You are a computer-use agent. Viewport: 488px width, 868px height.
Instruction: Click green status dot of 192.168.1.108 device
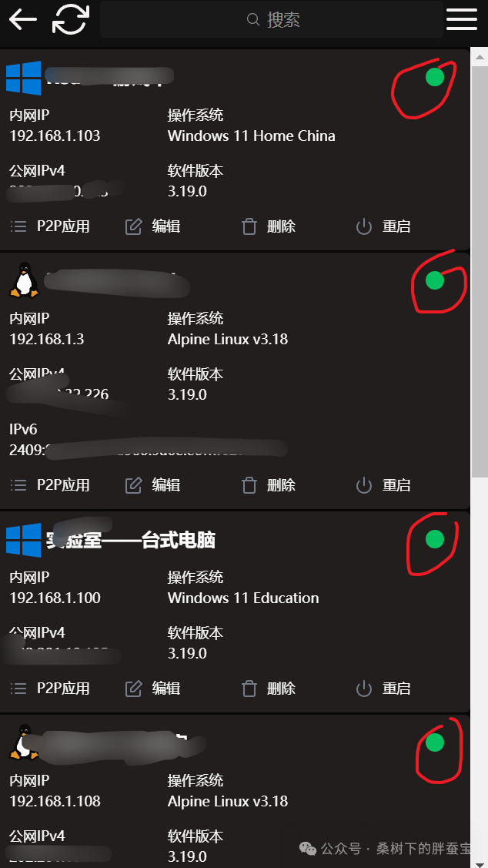pos(435,742)
